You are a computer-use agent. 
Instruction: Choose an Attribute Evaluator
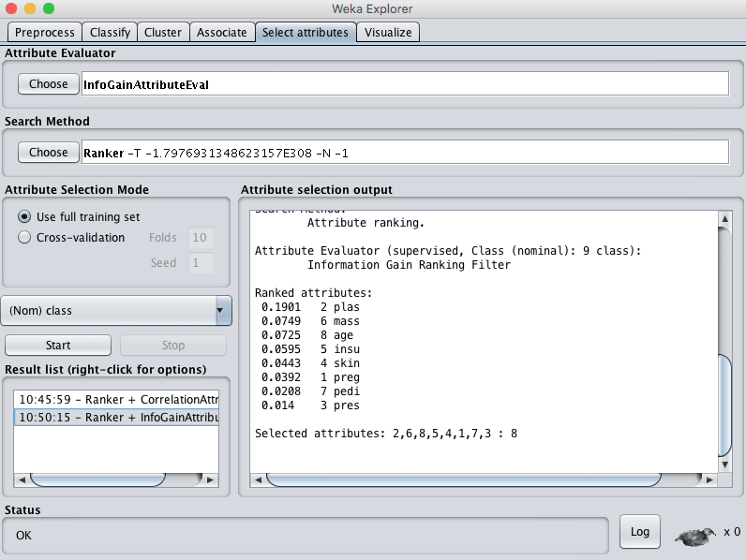49,84
